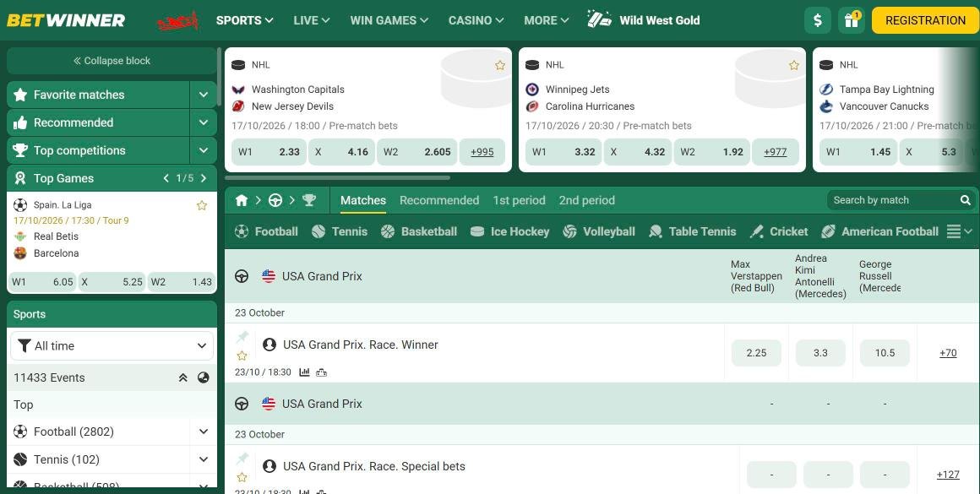Expand Recommended section chevron
The image size is (980, 494).
tap(203, 122)
